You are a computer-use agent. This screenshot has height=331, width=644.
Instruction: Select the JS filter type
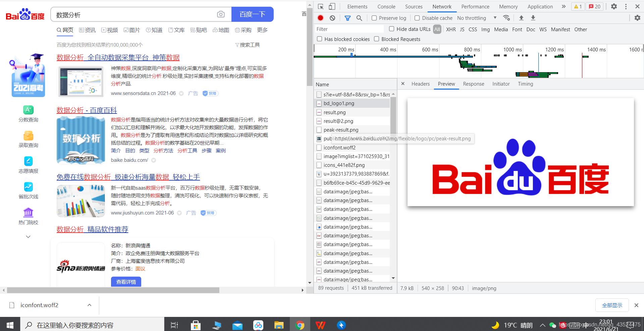point(462,29)
